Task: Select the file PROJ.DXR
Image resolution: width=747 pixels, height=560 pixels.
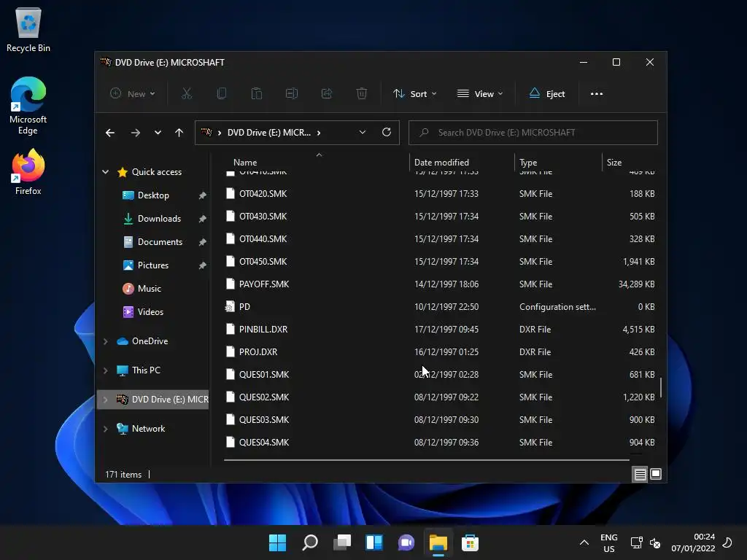Action: pos(440,352)
